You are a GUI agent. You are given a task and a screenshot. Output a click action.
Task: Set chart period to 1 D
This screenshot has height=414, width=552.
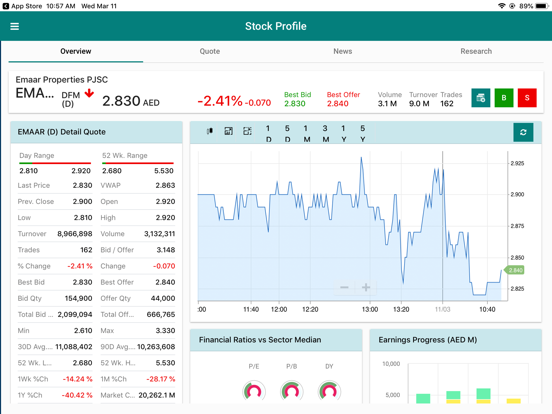point(268,134)
